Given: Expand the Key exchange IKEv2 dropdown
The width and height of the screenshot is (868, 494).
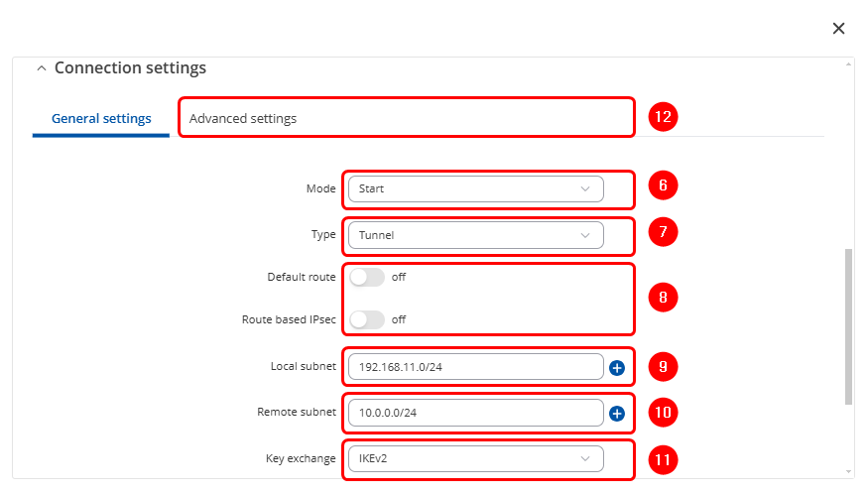Looking at the screenshot, I should 475,458.
